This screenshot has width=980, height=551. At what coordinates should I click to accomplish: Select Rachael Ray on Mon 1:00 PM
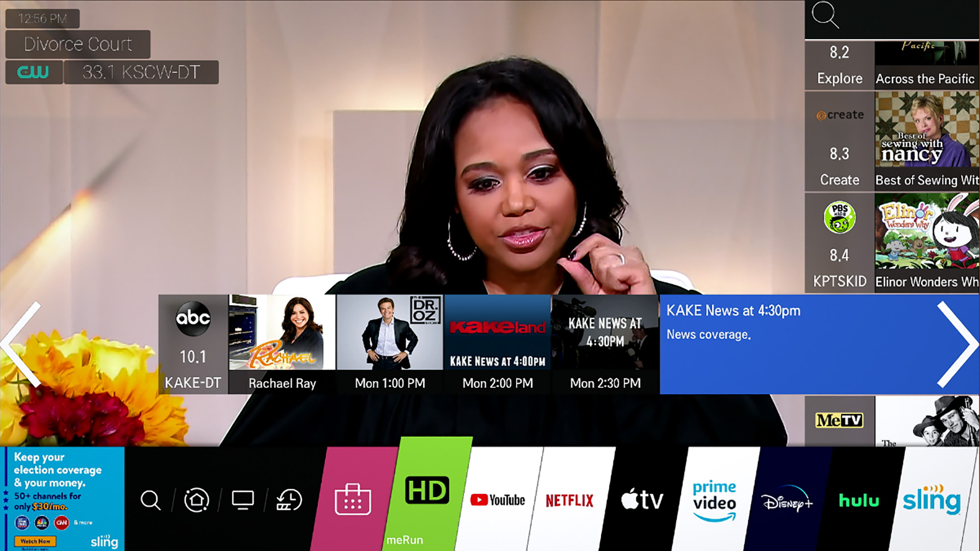[x=282, y=344]
